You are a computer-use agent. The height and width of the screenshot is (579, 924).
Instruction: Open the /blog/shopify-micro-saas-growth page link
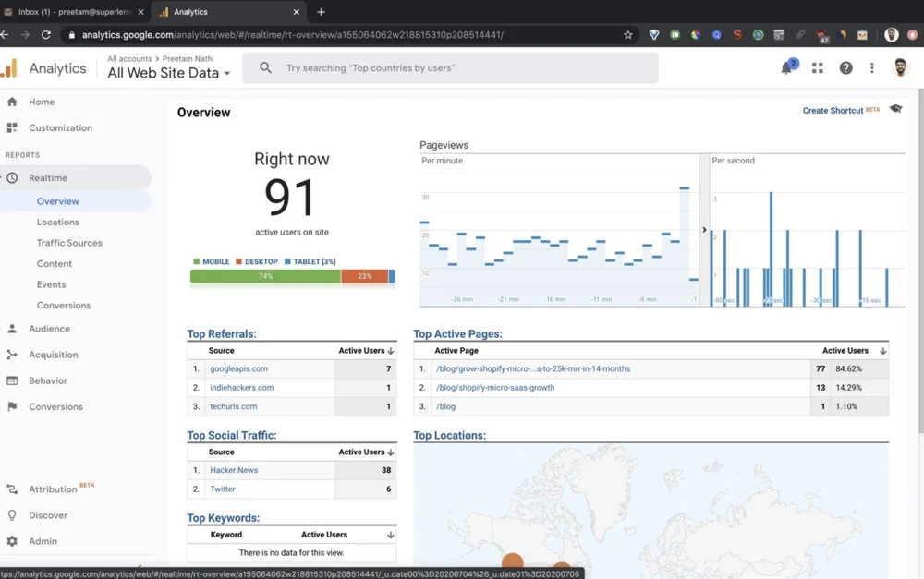tap(495, 388)
